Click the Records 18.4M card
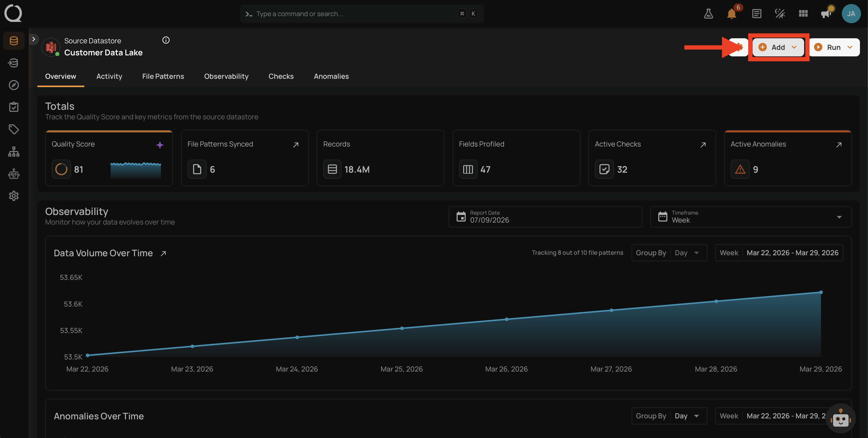The height and width of the screenshot is (438, 868). pyautogui.click(x=380, y=158)
